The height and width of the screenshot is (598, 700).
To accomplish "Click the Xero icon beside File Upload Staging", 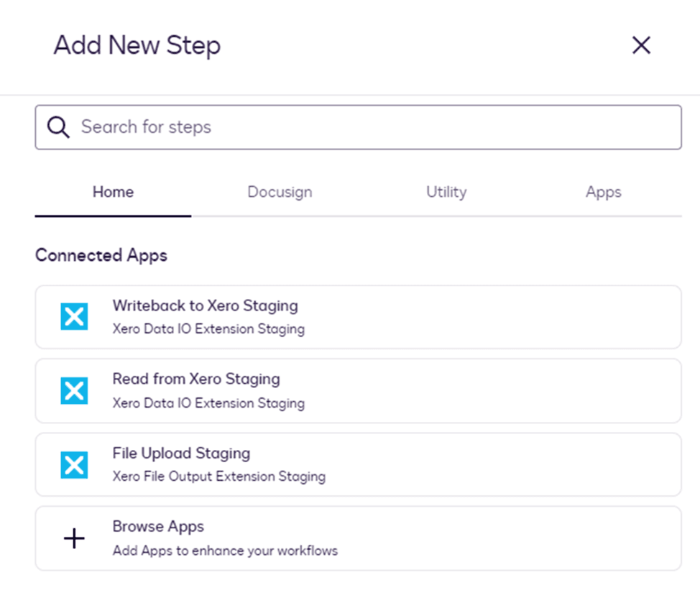I will pyautogui.click(x=74, y=465).
